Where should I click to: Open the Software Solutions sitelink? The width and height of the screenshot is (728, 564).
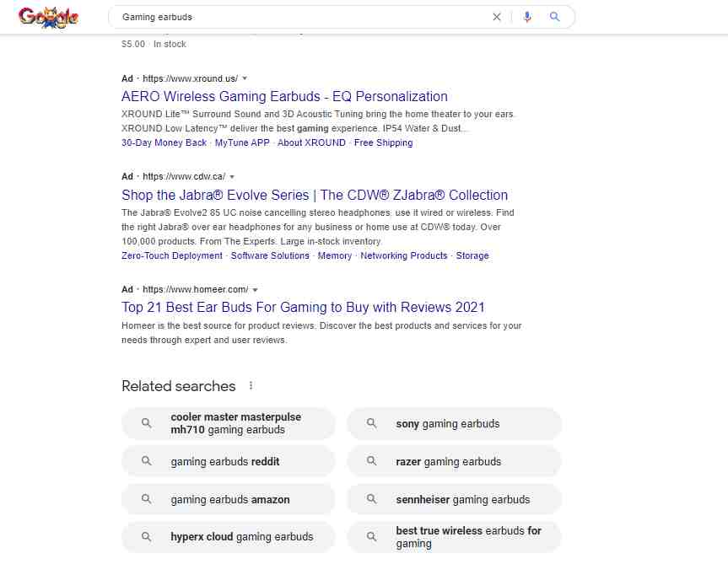coord(270,255)
